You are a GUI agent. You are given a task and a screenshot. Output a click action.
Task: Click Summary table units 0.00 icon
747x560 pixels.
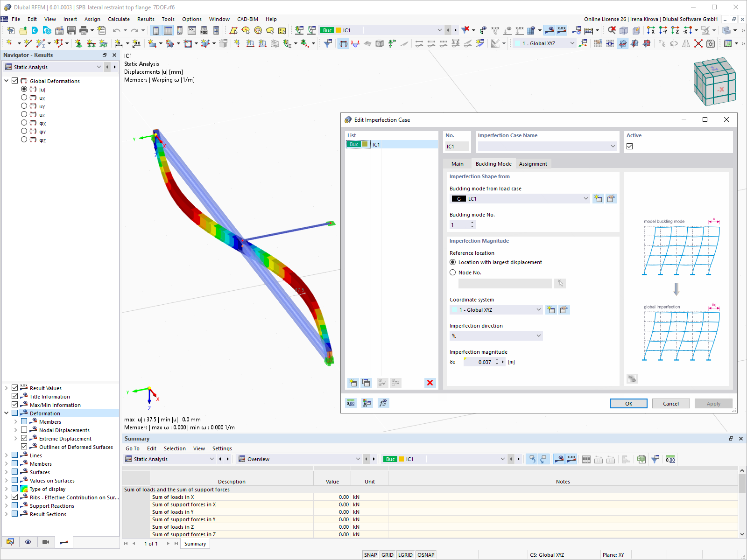pyautogui.click(x=670, y=459)
